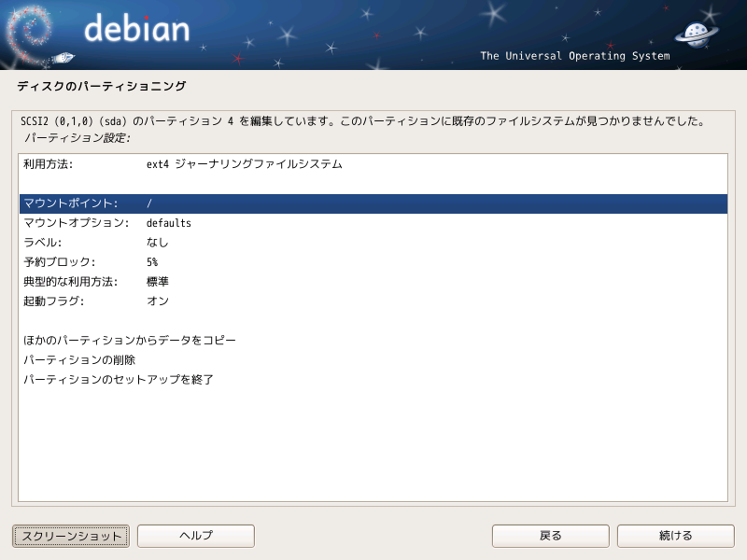Go back using the 戻る button
This screenshot has width=747, height=560.
[551, 536]
